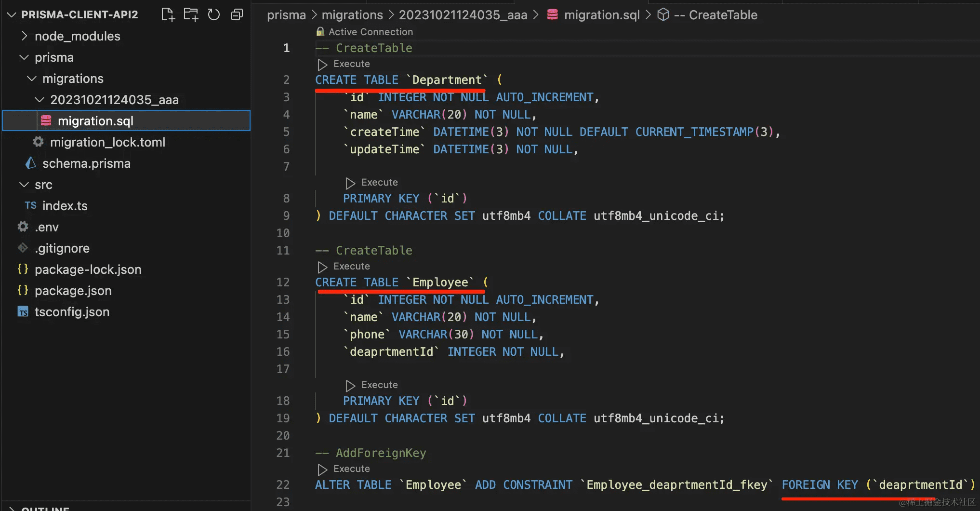Viewport: 980px width, 511px height.
Task: Click the migrations breadcrumb segment
Action: (352, 15)
